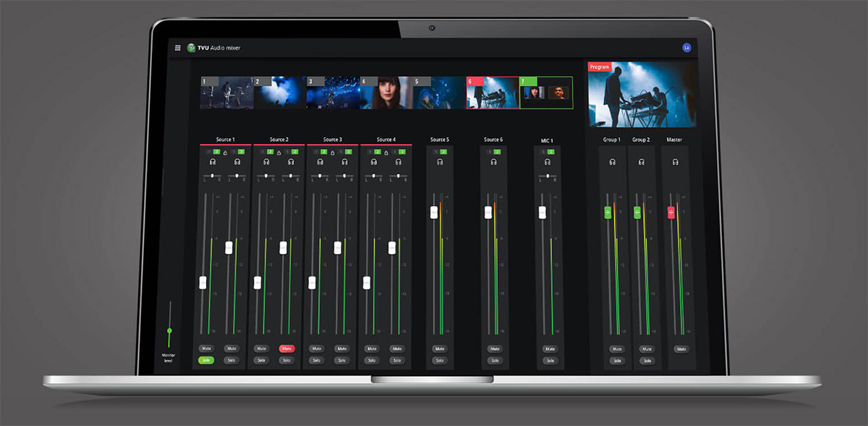Click the Source 4 channel label
This screenshot has height=426, width=868.
(386, 140)
